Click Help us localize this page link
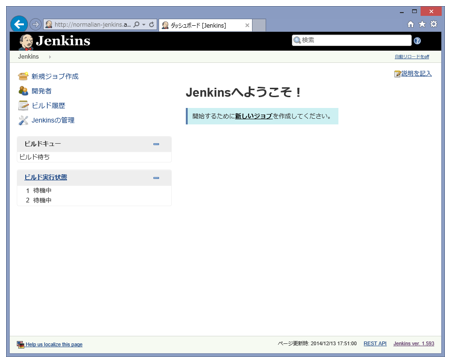 point(54,344)
